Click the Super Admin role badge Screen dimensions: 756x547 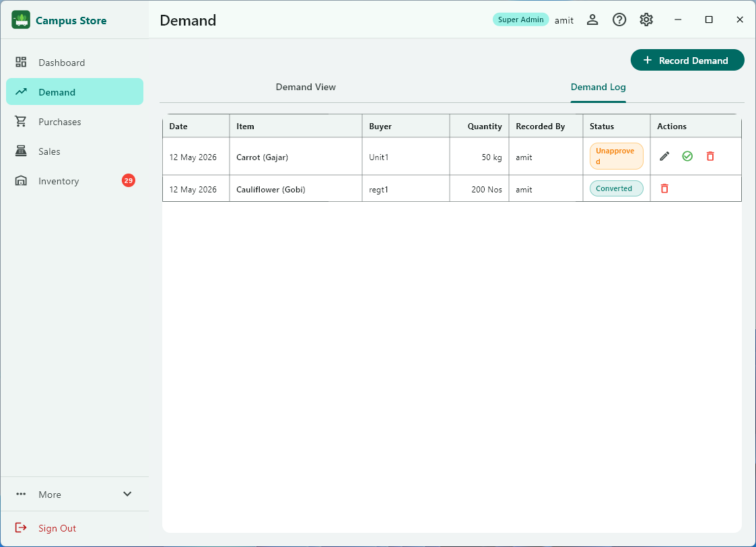[x=520, y=20]
